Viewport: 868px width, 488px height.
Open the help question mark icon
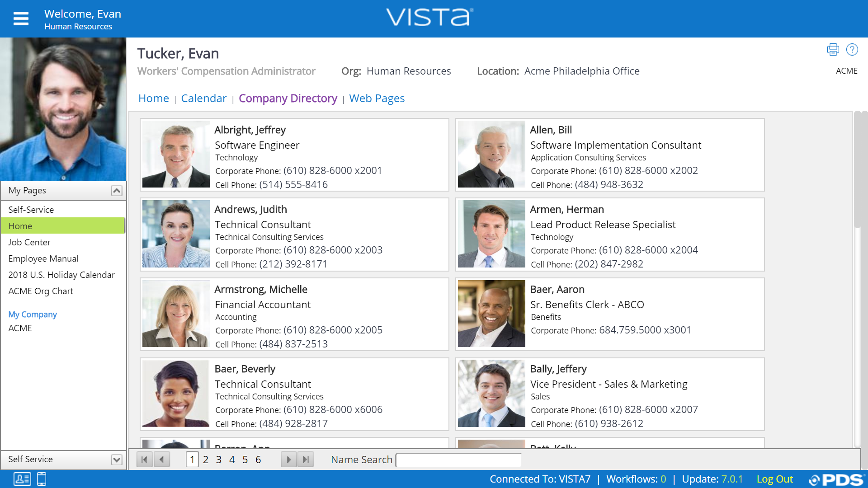[852, 49]
